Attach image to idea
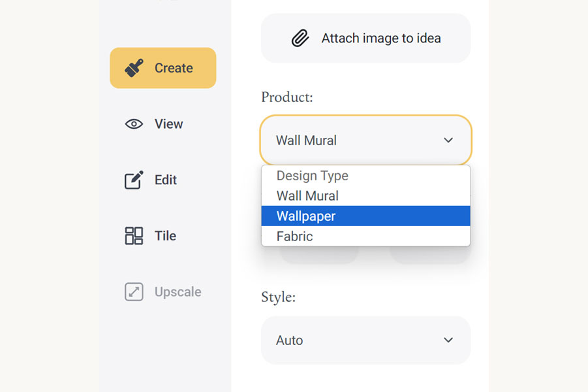 (365, 38)
